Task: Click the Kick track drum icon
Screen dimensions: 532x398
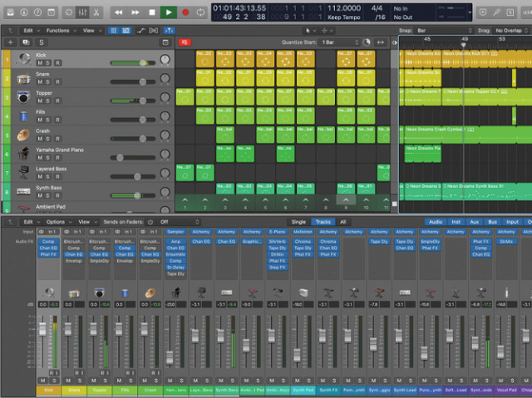Action: [24, 59]
